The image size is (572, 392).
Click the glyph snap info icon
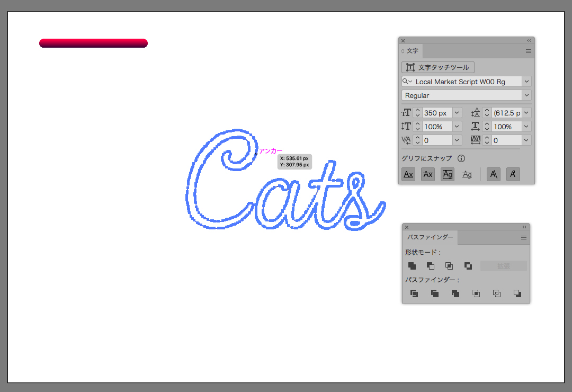461,158
